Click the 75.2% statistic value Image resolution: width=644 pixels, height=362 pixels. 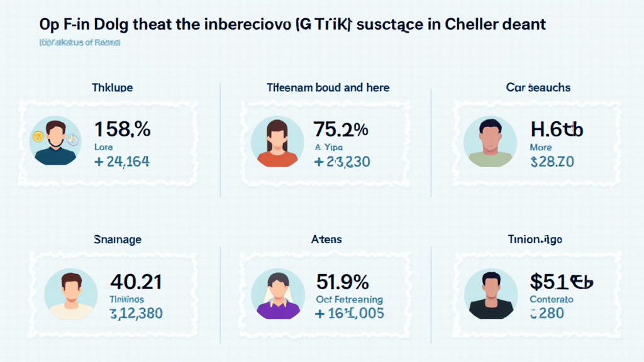(340, 129)
